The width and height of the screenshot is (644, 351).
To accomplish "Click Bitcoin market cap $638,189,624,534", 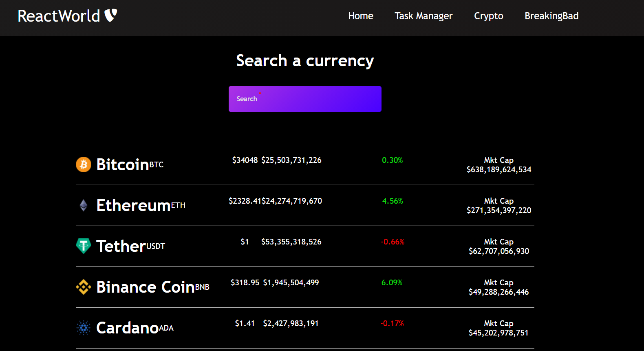I will pos(499,169).
